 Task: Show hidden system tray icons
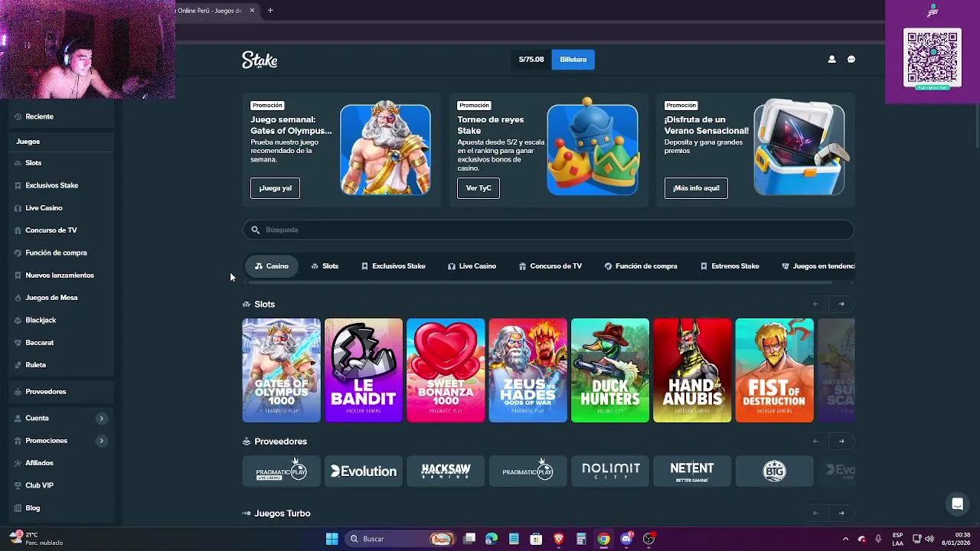845,539
